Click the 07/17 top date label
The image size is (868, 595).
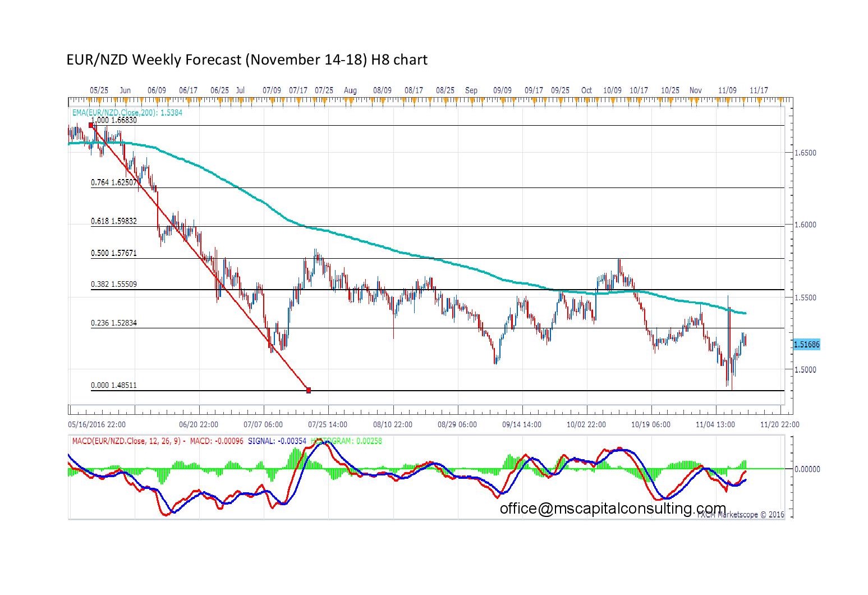pos(298,90)
